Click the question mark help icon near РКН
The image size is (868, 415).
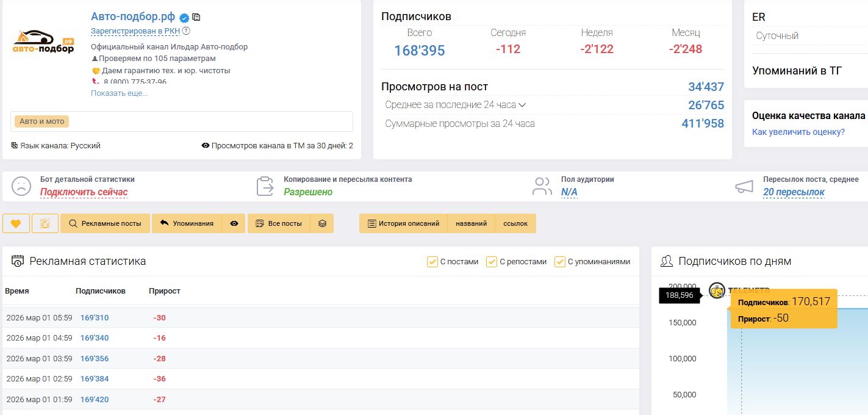coord(186,31)
